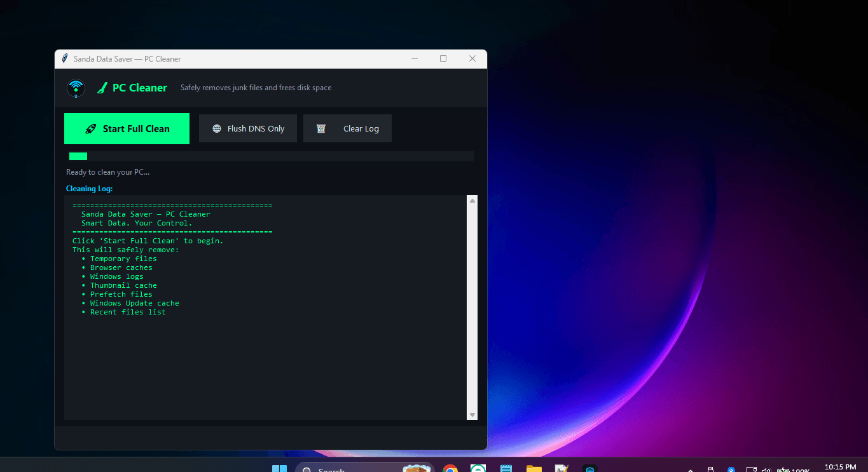The height and width of the screenshot is (472, 868).
Task: Click the window title 'Sanda Data Saver — PC Cleaner'
Action: 127,58
